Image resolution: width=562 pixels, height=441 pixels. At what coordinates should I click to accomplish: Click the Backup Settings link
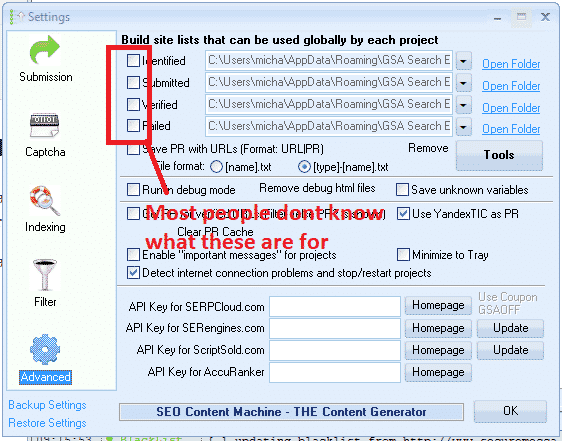coord(47,405)
